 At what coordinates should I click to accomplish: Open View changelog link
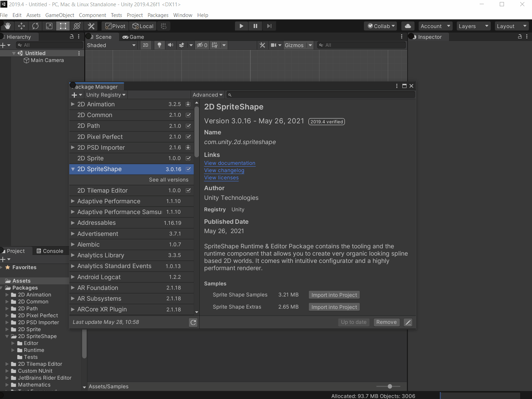click(x=224, y=170)
